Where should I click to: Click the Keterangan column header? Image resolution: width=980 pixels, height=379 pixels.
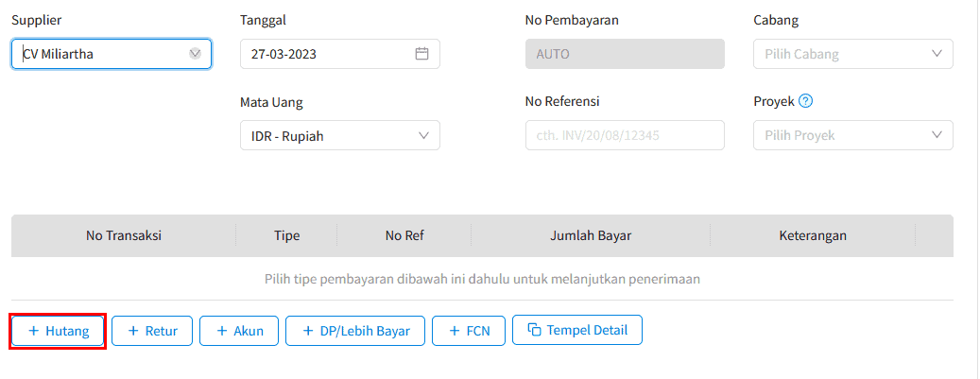[813, 235]
